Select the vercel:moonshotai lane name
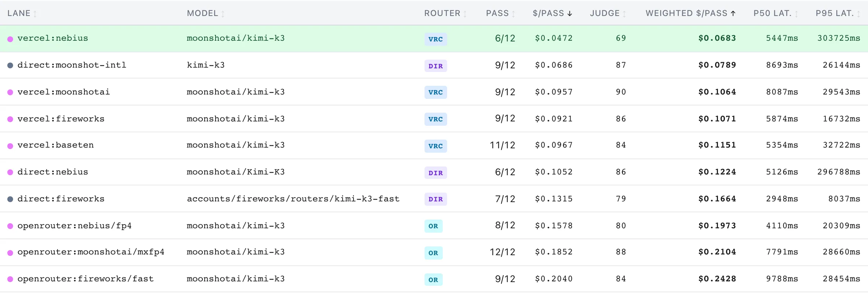The image size is (868, 293). pyautogui.click(x=64, y=92)
